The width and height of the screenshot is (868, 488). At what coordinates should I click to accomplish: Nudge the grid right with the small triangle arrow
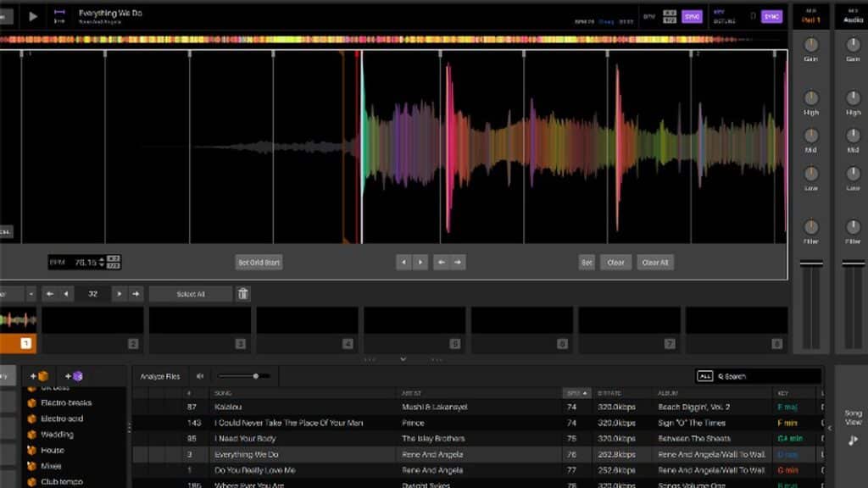click(x=420, y=263)
